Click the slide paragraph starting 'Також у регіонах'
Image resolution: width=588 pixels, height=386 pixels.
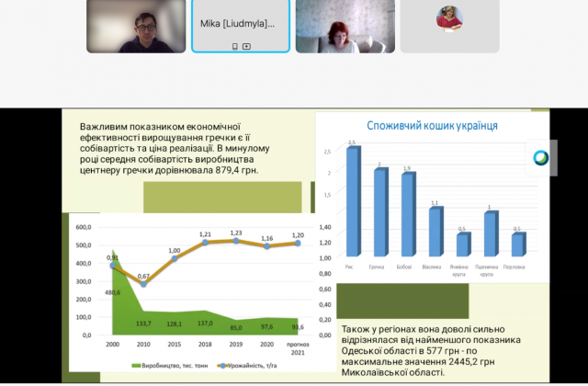click(x=431, y=351)
